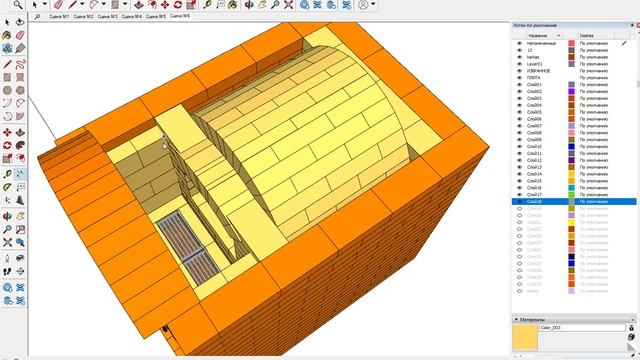Select the Arc tool in top toolbar

[94, 5]
